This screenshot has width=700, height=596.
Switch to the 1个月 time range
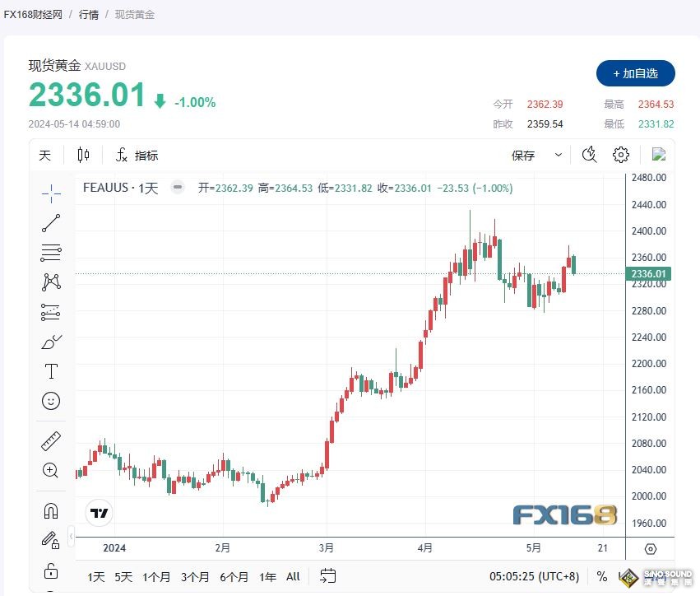click(156, 577)
